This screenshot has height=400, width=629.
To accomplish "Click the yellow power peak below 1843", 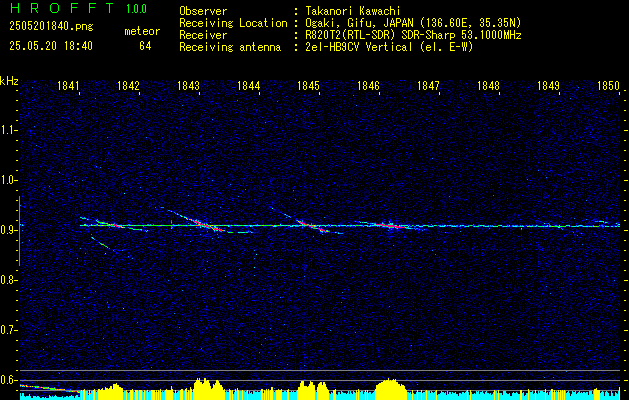I will point(209,388).
